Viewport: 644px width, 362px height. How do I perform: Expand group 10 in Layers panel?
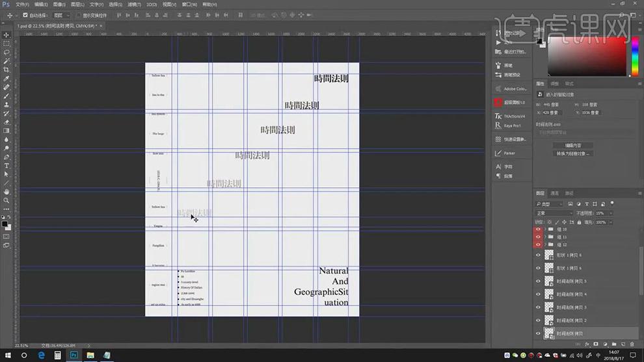[x=545, y=229]
